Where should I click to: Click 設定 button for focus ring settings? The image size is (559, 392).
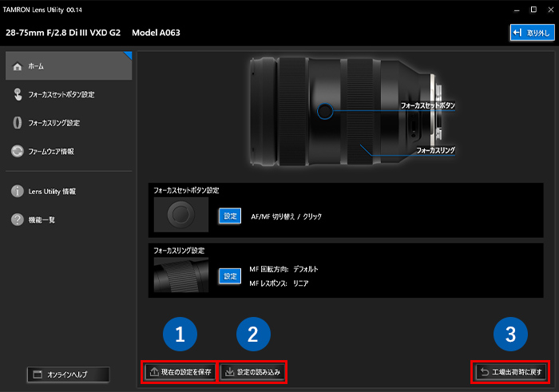tap(230, 276)
